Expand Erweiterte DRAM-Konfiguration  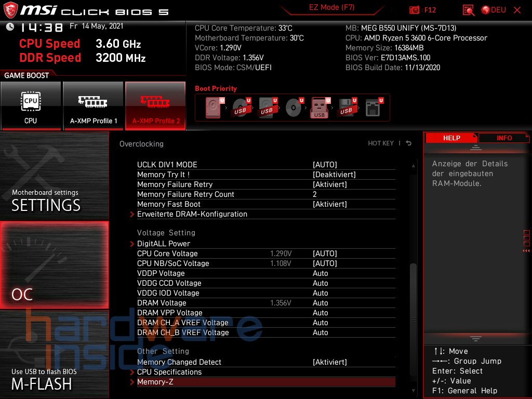pyautogui.click(x=192, y=214)
